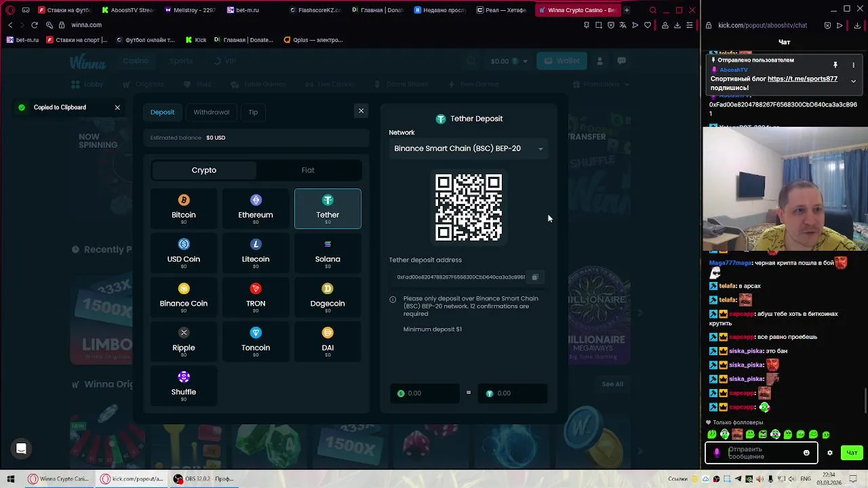Screen dimensions: 868x488
Task: Reload the winna.com page
Action: click(35, 25)
